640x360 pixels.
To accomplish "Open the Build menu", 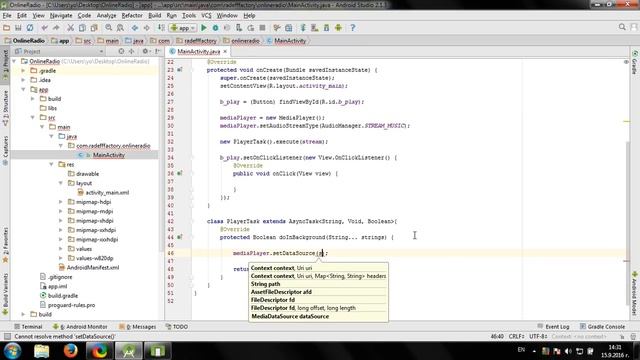I will tap(154, 16).
